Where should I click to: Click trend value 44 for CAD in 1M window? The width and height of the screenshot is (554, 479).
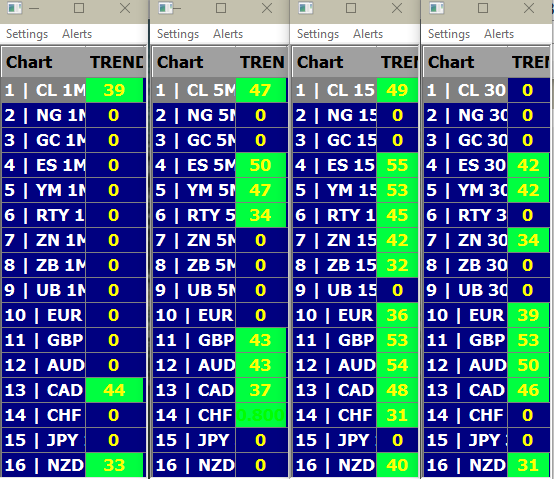[114, 390]
